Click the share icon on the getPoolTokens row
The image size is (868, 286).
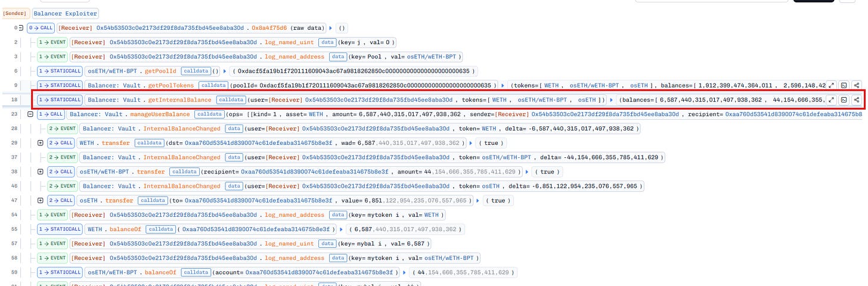[856, 85]
